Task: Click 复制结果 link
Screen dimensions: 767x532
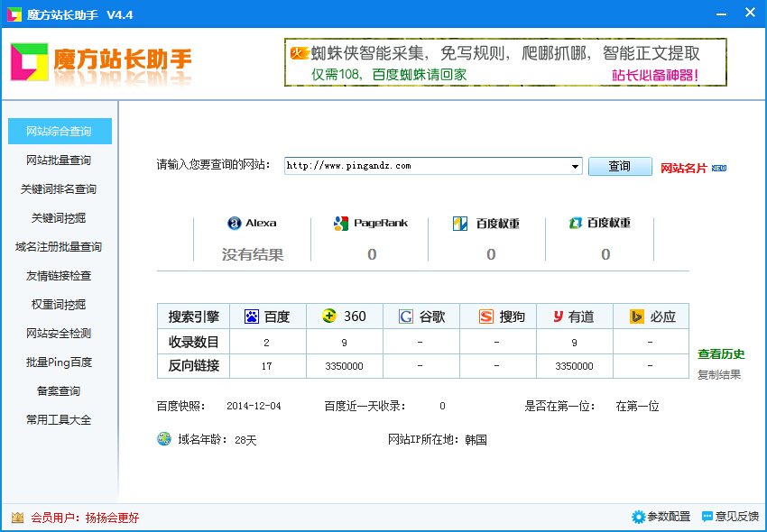Action: pyautogui.click(x=719, y=374)
